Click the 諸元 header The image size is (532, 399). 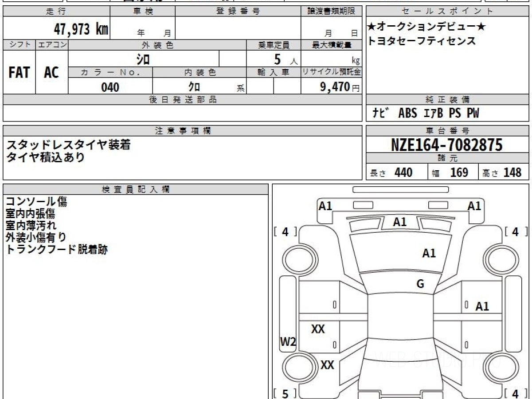point(448,158)
